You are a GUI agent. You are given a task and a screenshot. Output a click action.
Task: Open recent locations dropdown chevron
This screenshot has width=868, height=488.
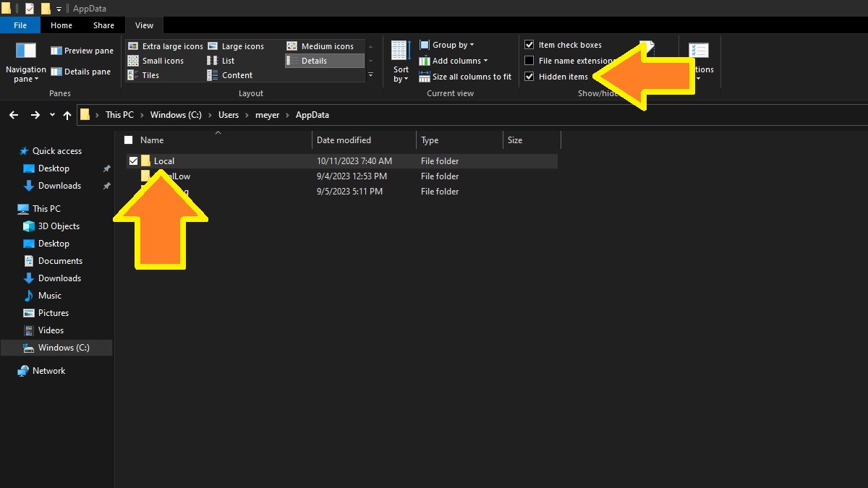click(x=52, y=115)
